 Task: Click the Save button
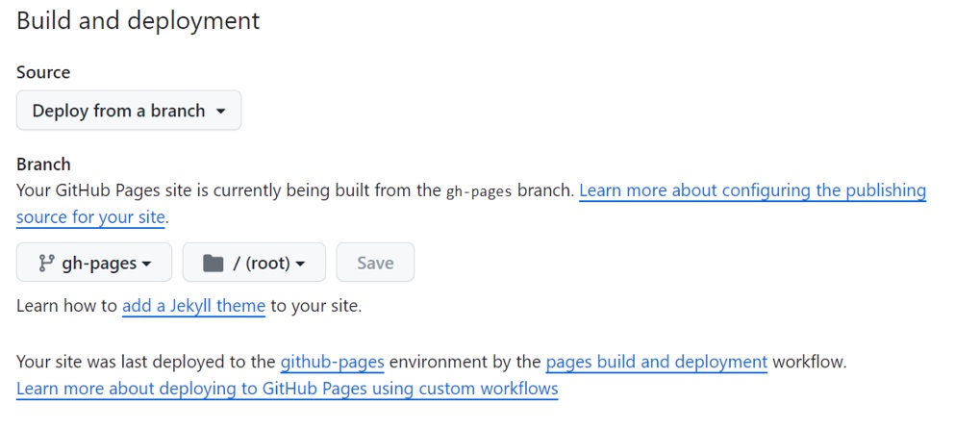[375, 263]
